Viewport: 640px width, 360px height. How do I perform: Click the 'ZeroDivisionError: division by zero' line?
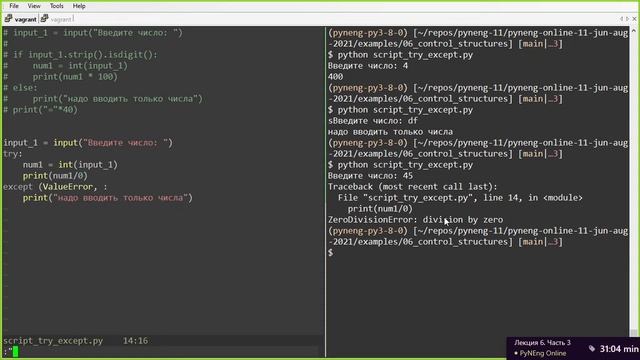coord(416,220)
